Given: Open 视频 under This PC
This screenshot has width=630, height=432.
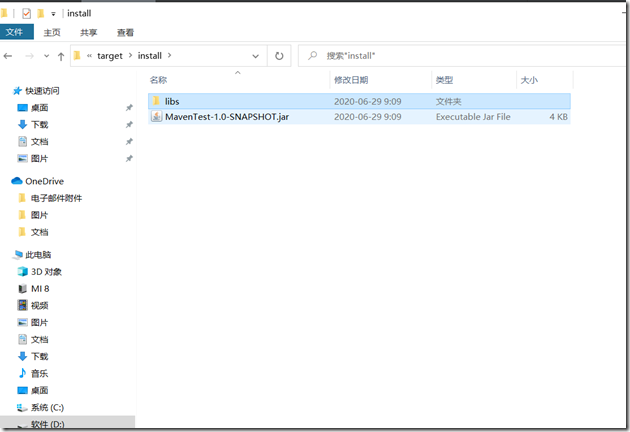Looking at the screenshot, I should [39, 305].
